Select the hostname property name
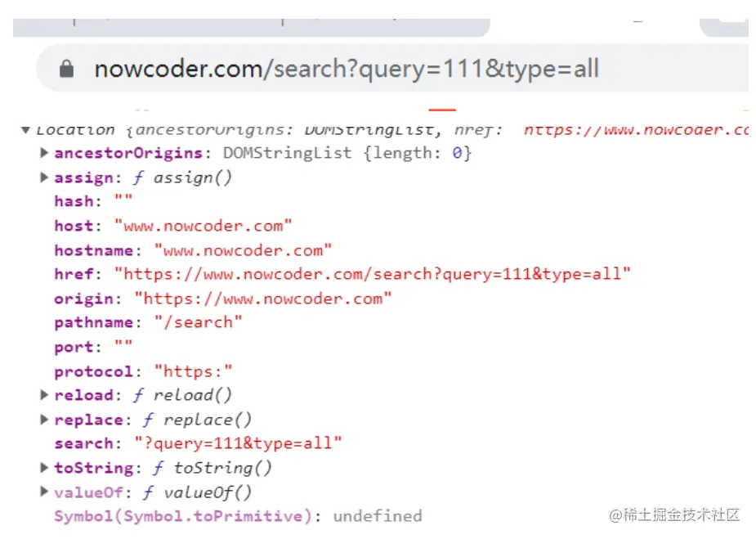The height and width of the screenshot is (539, 756). (x=93, y=250)
